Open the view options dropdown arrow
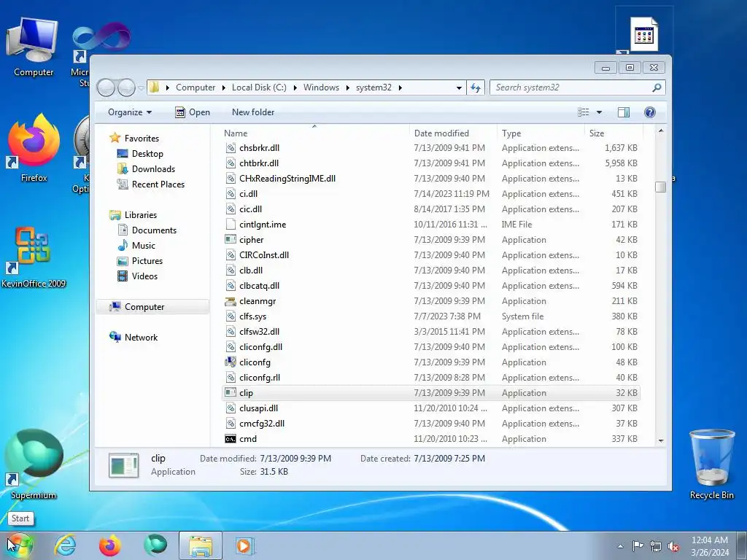 tap(600, 112)
